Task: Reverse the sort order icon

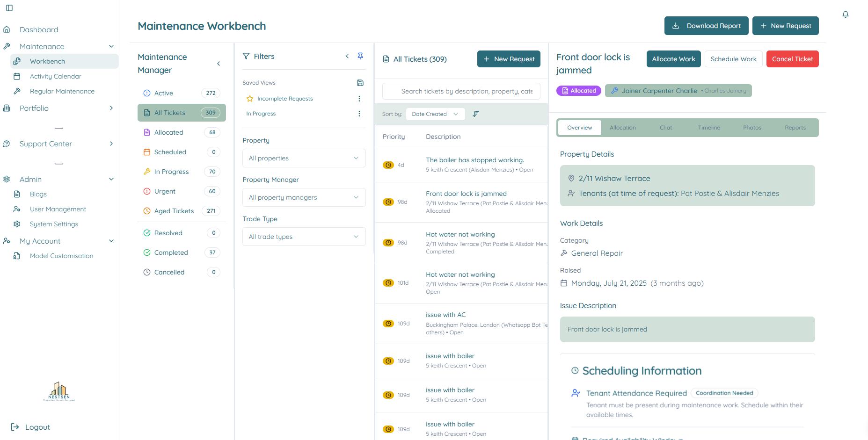Action: (476, 114)
